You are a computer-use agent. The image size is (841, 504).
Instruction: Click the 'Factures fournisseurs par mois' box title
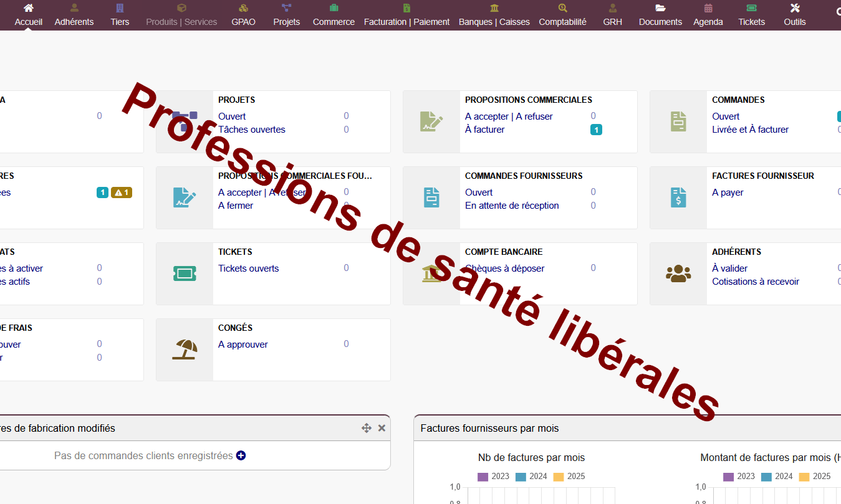click(489, 428)
